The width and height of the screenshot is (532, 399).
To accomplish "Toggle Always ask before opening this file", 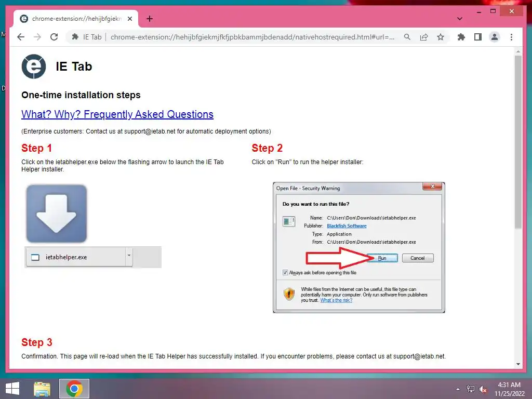I will click(285, 272).
